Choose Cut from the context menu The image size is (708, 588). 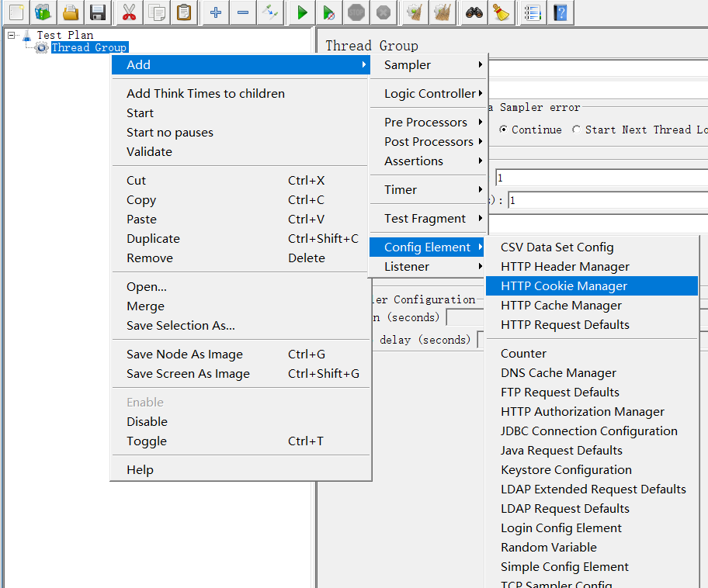tap(241, 181)
